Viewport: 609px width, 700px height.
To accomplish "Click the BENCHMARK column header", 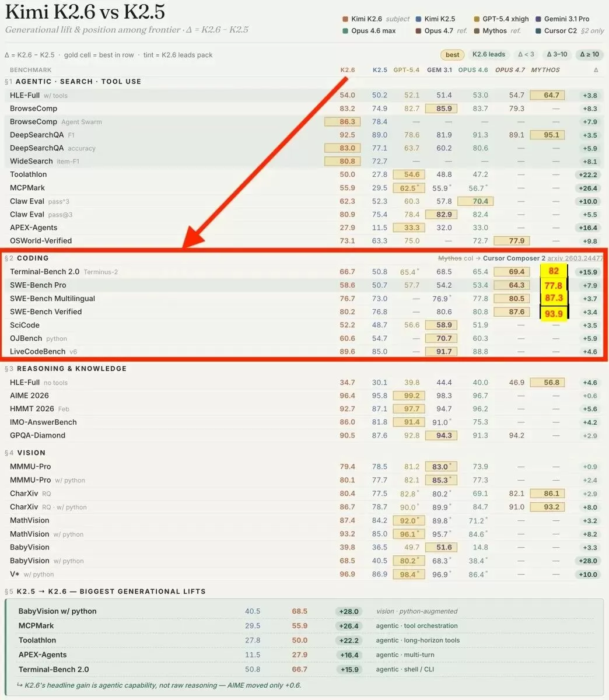I will 31,70.
